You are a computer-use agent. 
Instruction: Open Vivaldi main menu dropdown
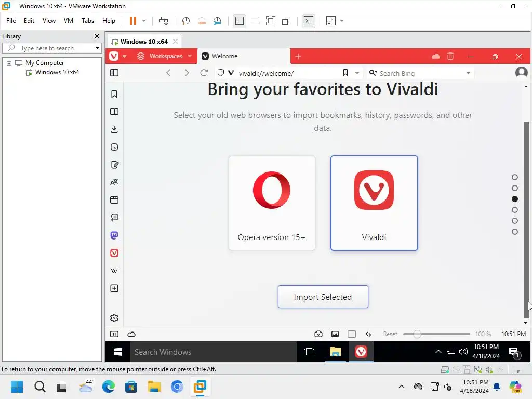117,56
